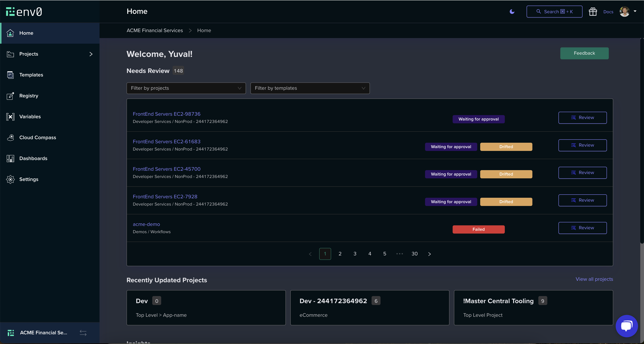Open the Filter by templates dropdown
Viewport: 644px width, 344px height.
pyautogui.click(x=310, y=88)
